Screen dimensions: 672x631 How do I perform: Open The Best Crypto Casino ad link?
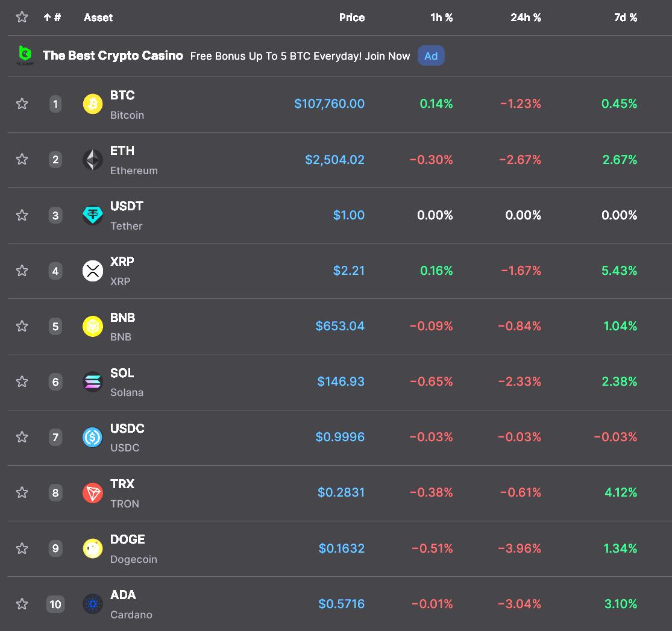tap(113, 55)
